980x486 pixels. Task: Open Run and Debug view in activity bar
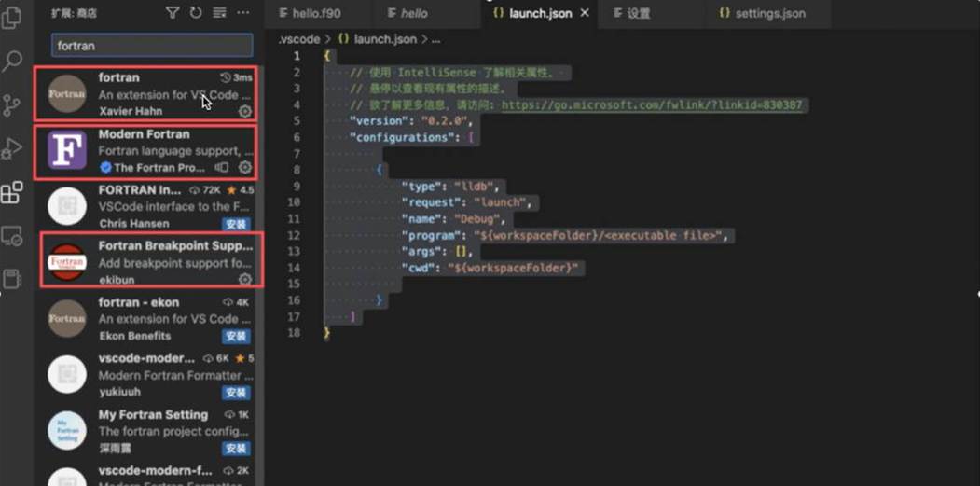tap(11, 149)
